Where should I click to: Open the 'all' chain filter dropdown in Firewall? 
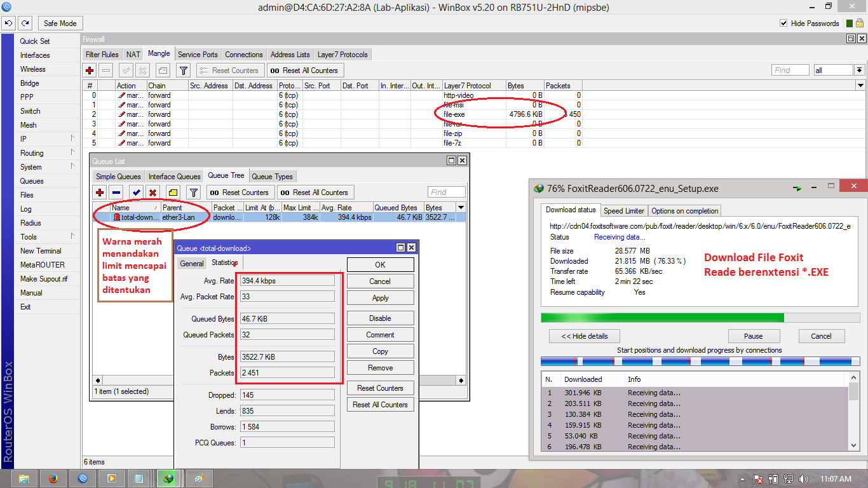click(859, 71)
